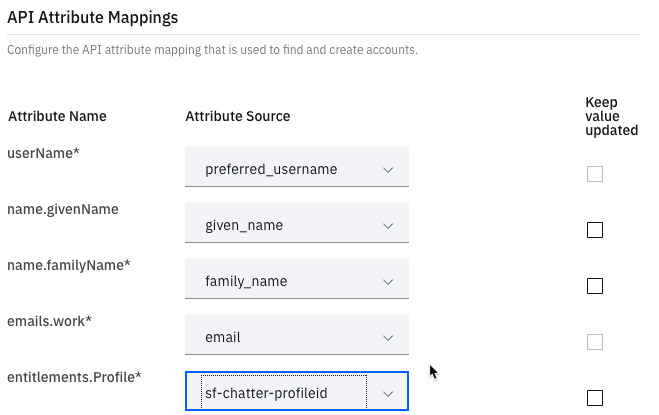This screenshot has height=415, width=659.
Task: Tick the keep updated checkbox for name.familyName
Action: tap(595, 286)
